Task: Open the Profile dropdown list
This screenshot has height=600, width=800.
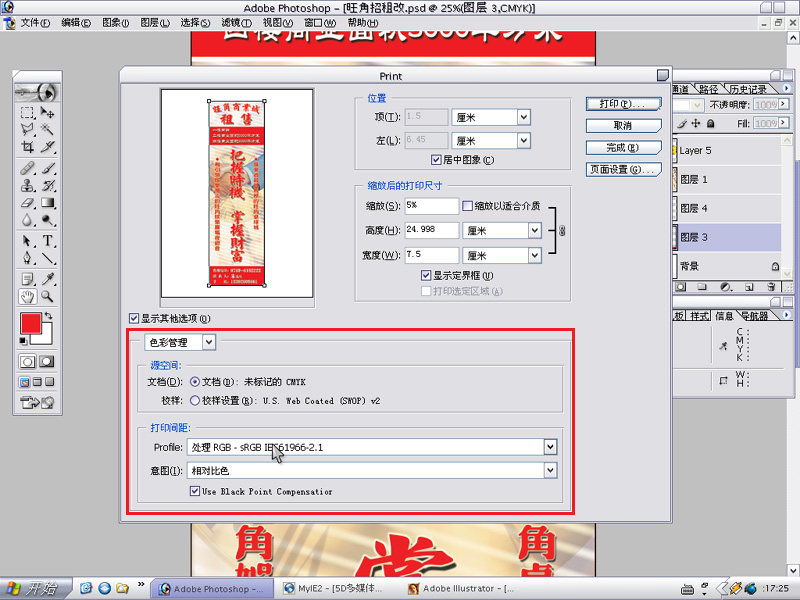Action: point(550,447)
